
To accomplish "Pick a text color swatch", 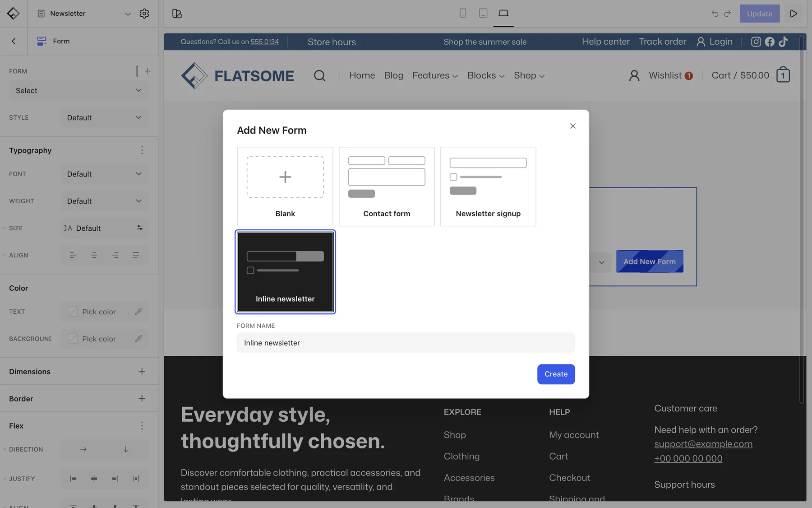I will [73, 312].
